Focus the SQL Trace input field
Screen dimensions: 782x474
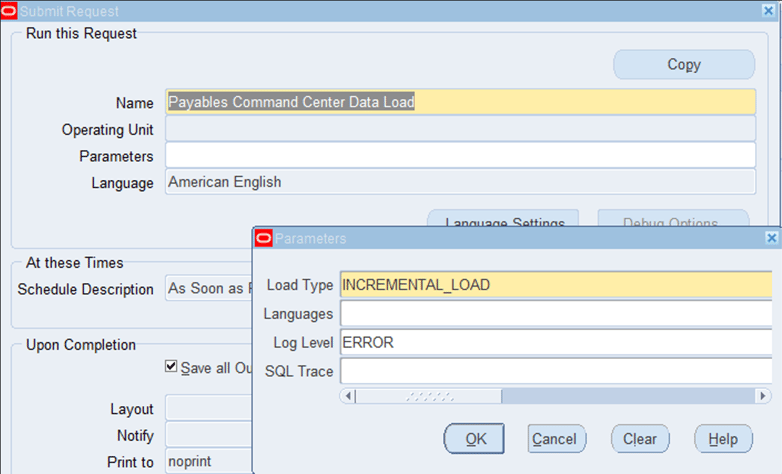pyautogui.click(x=555, y=371)
